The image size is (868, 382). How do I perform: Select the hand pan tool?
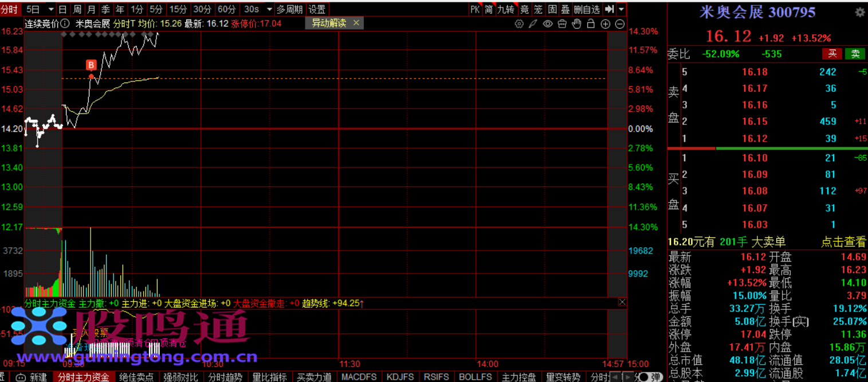click(577, 24)
